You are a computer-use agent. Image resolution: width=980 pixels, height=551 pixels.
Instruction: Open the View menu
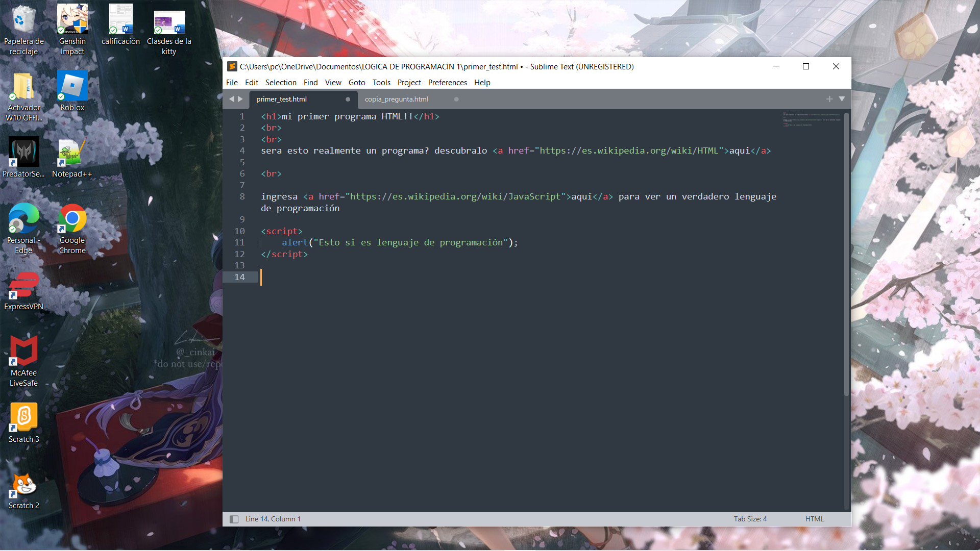pos(333,83)
